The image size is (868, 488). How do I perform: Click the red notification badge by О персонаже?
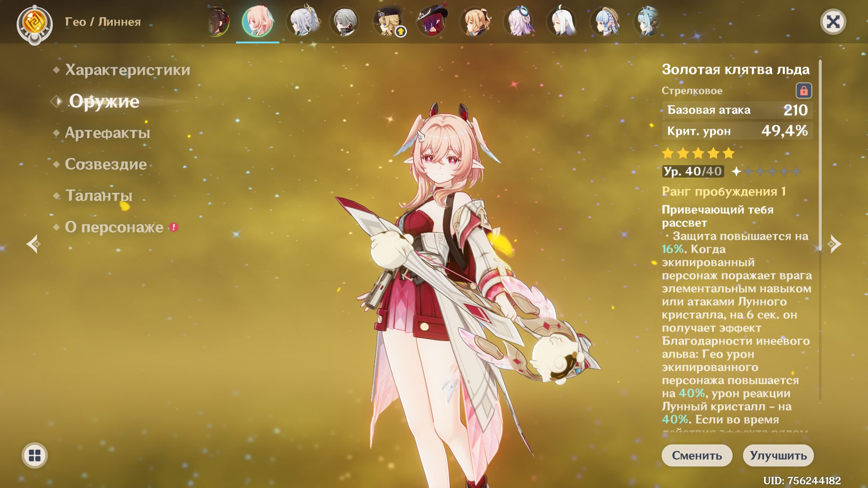pyautogui.click(x=174, y=227)
